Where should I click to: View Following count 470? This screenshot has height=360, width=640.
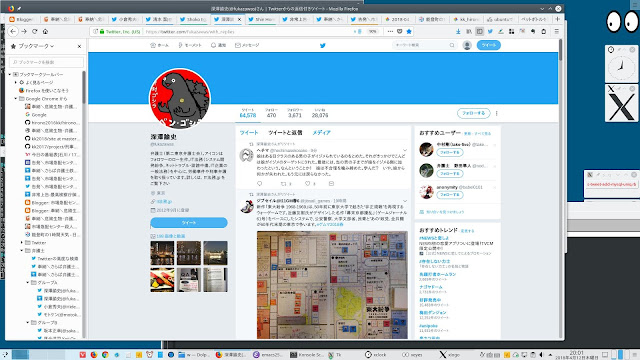[271, 113]
